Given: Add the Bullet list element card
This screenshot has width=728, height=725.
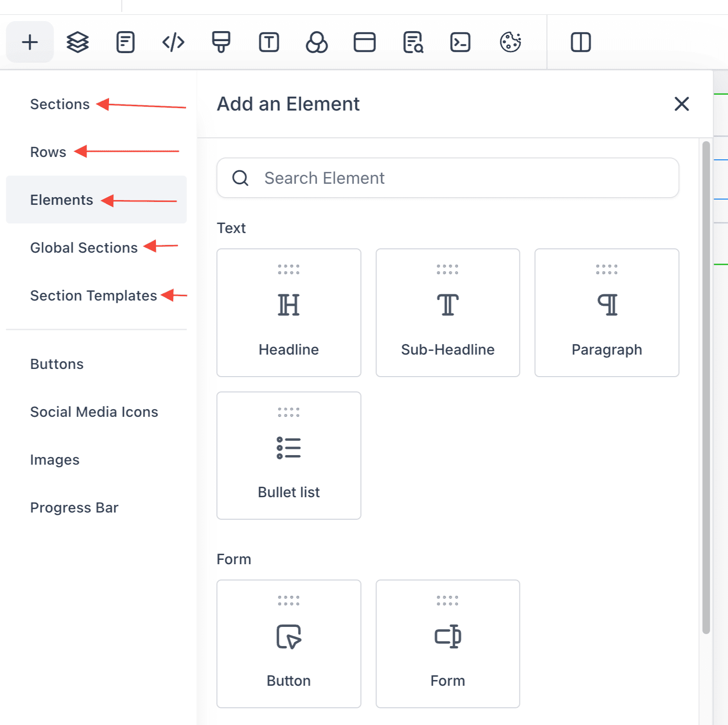Looking at the screenshot, I should coord(289,456).
